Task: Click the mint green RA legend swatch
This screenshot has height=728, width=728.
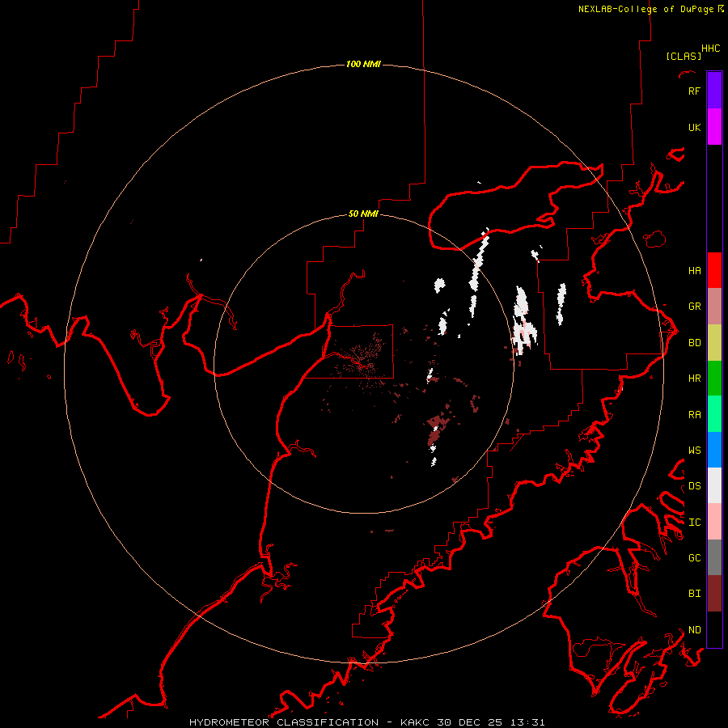Action: (714, 414)
